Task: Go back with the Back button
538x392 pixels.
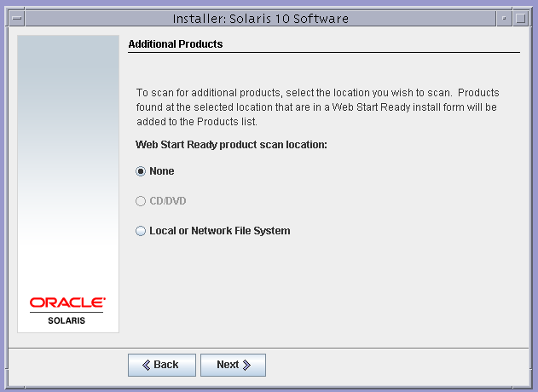Action: coord(162,365)
